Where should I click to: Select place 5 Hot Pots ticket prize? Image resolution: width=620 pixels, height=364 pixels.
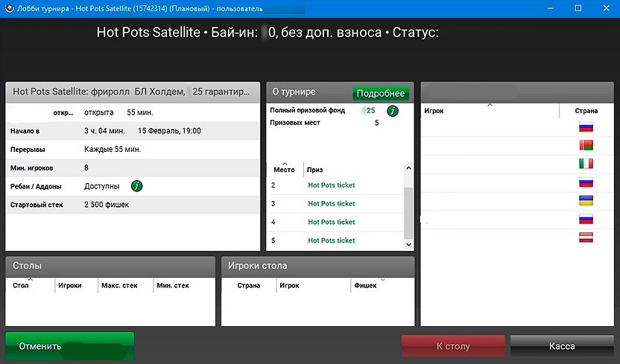click(x=335, y=240)
